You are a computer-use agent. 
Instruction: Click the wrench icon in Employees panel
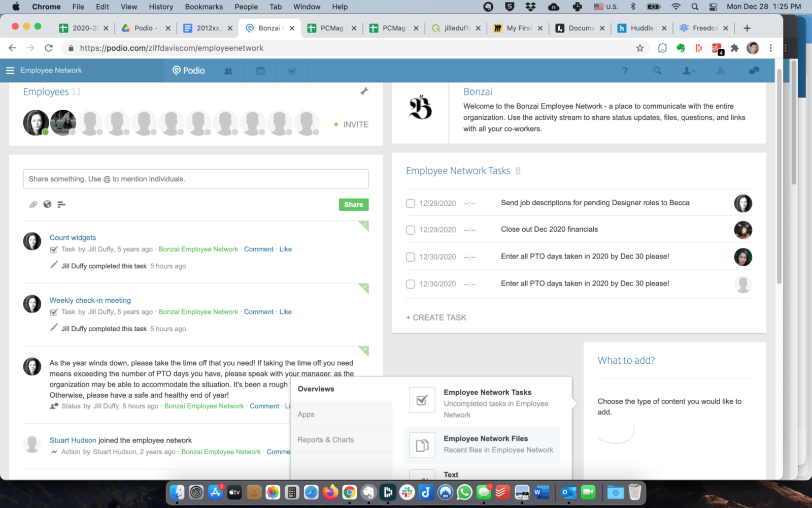[364, 91]
